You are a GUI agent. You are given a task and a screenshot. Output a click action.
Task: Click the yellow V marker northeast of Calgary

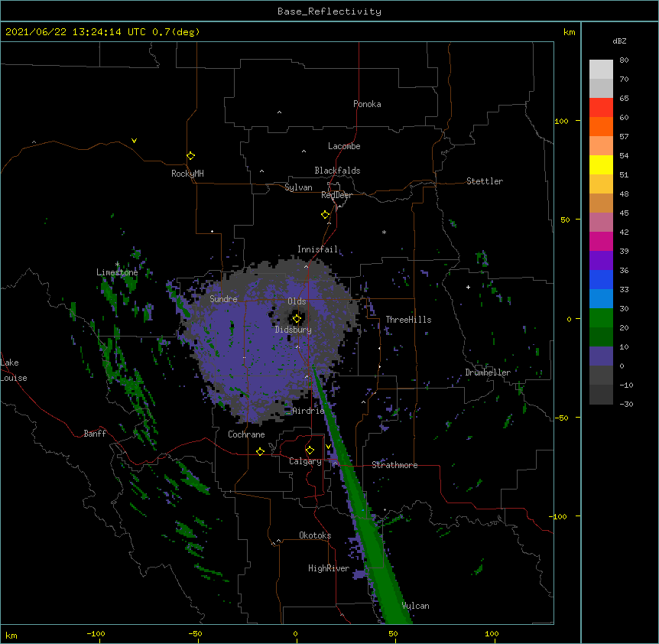click(328, 447)
